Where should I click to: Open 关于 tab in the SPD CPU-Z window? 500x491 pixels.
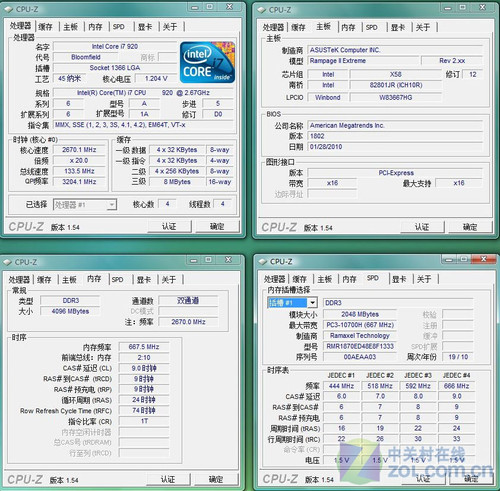[424, 279]
